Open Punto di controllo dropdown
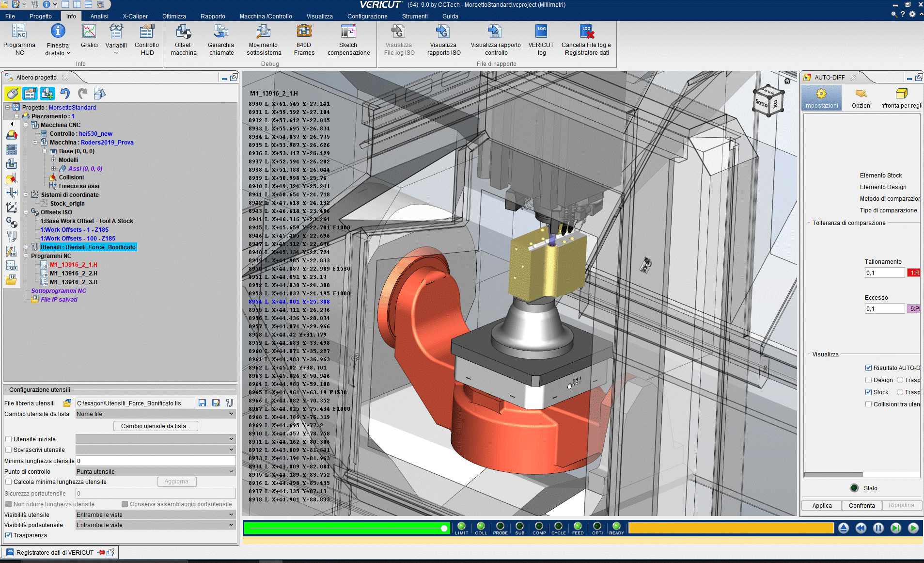The height and width of the screenshot is (563, 924). point(156,472)
